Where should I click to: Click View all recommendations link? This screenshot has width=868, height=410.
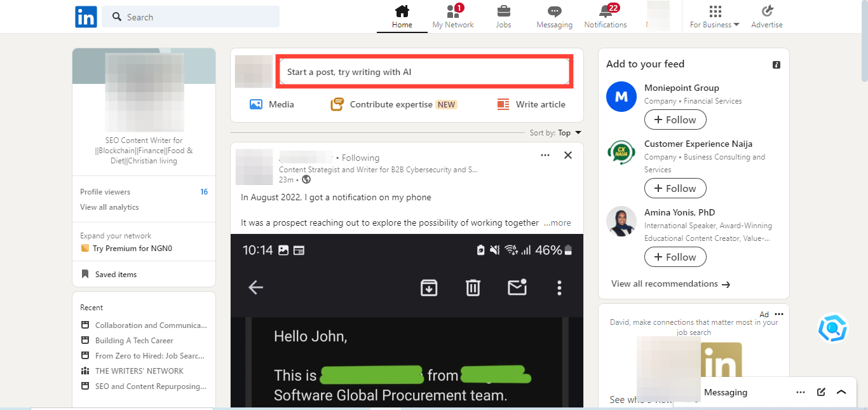[670, 284]
